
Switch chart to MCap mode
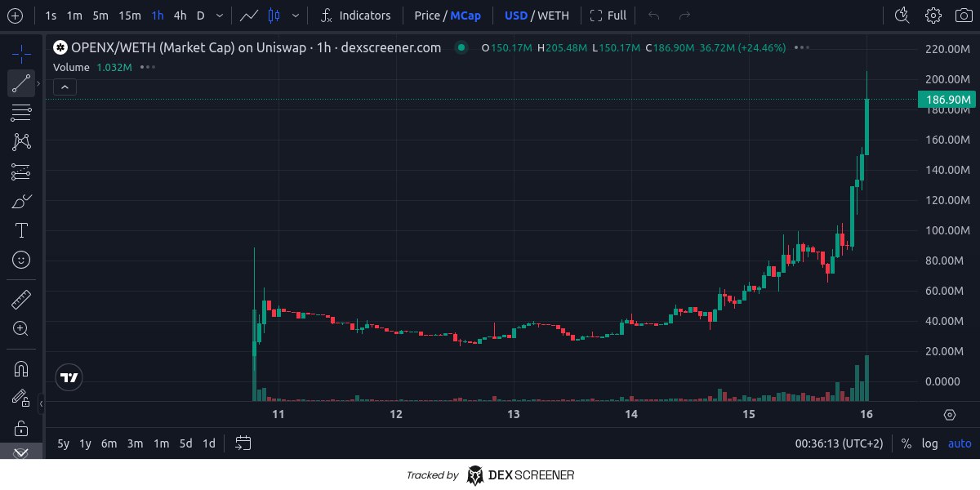465,16
